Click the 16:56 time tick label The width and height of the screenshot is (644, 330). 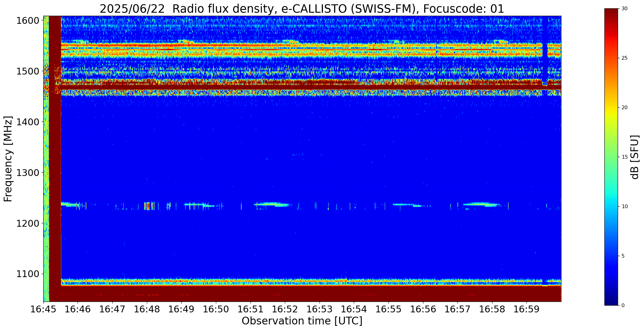point(423,309)
